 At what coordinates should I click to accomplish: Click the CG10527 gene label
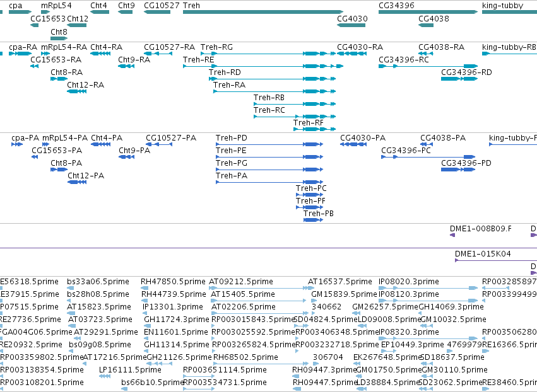(162, 6)
